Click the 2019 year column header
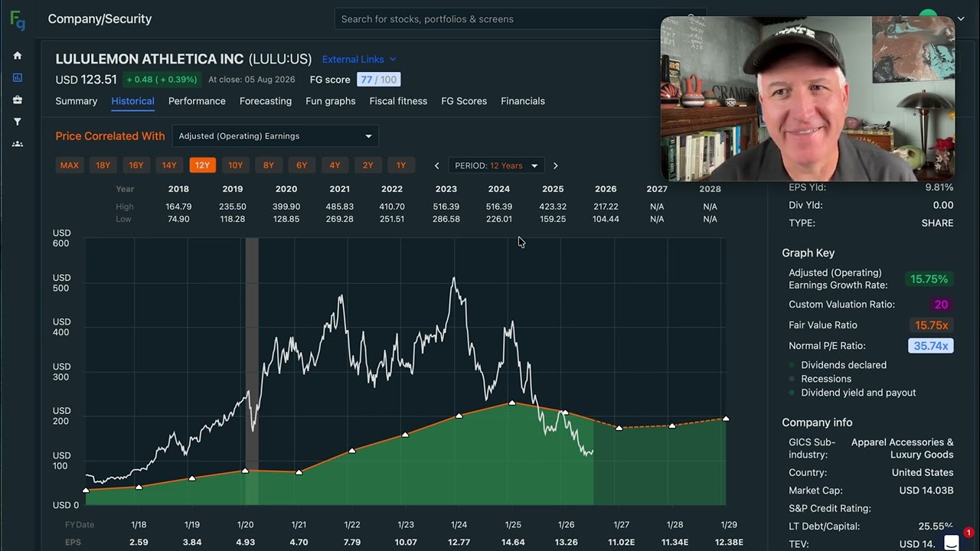The image size is (980, 551). (233, 189)
